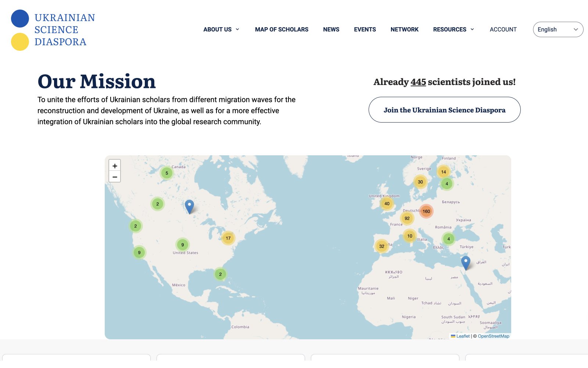
Task: Open the 30 cluster over Sweden
Action: coord(420,182)
